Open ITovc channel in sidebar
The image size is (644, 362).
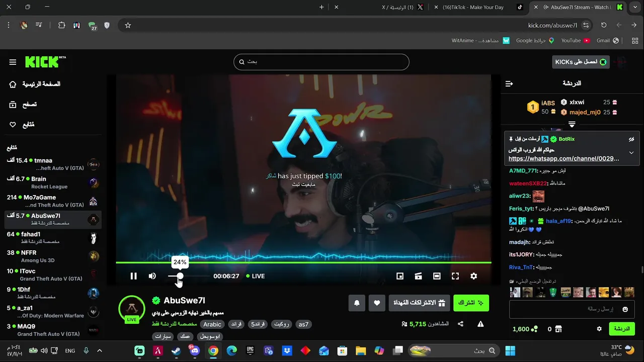[53, 275]
